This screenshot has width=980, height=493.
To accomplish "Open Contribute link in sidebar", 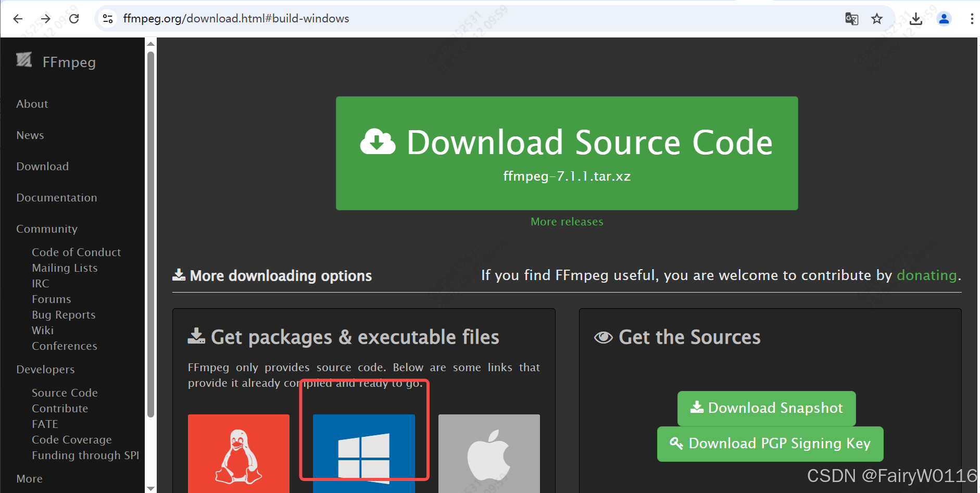I will click(x=60, y=409).
